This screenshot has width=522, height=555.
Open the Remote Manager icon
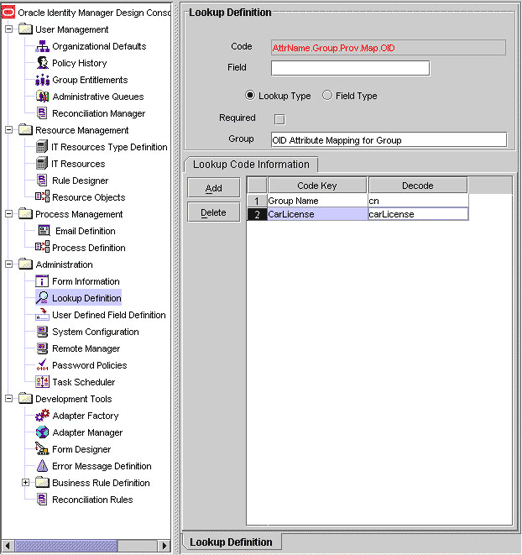pyautogui.click(x=42, y=348)
